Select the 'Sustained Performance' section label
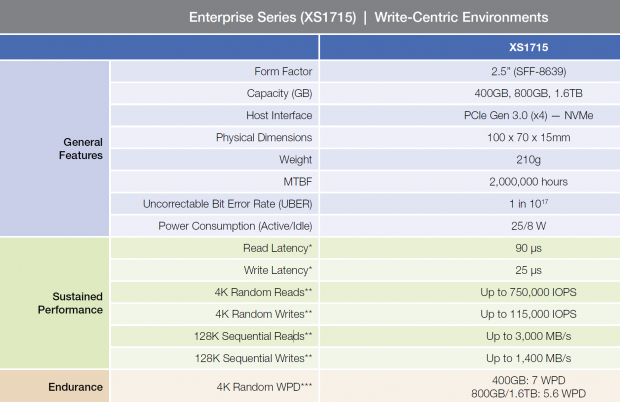The height and width of the screenshot is (402, 620). tap(70, 303)
